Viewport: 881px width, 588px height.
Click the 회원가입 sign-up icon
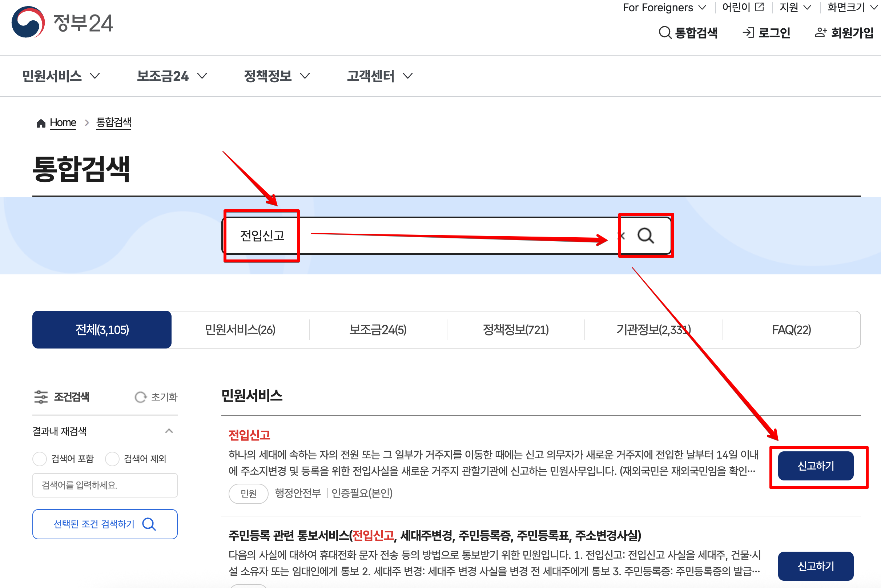point(820,33)
